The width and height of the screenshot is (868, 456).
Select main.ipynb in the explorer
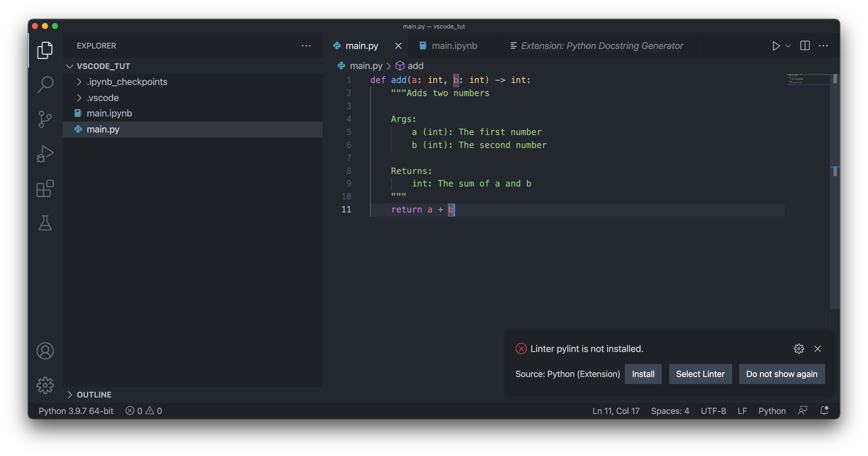tap(109, 113)
